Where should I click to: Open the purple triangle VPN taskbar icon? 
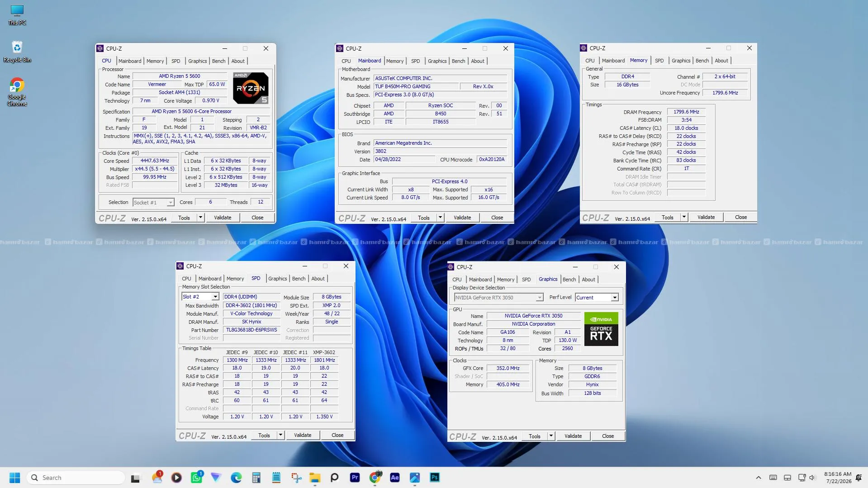click(216, 478)
